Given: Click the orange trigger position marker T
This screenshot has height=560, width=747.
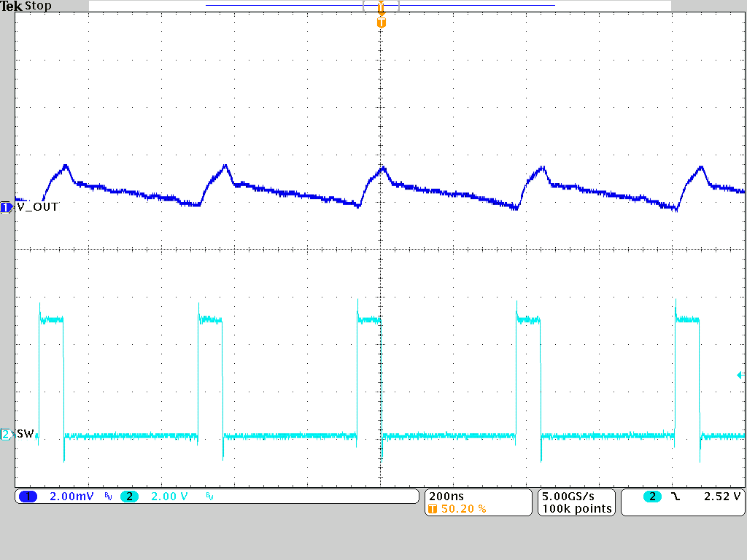Looking at the screenshot, I should pyautogui.click(x=379, y=22).
